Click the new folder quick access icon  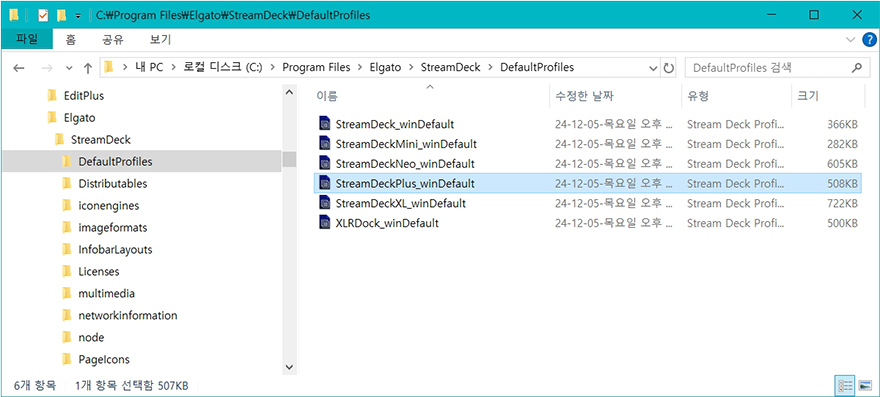[62, 15]
